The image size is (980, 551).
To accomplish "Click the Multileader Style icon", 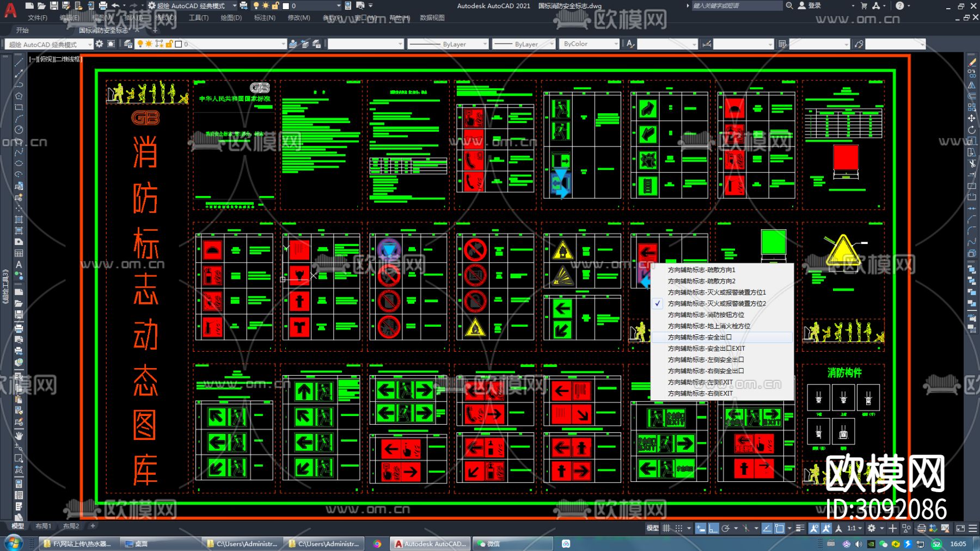I will click(859, 44).
